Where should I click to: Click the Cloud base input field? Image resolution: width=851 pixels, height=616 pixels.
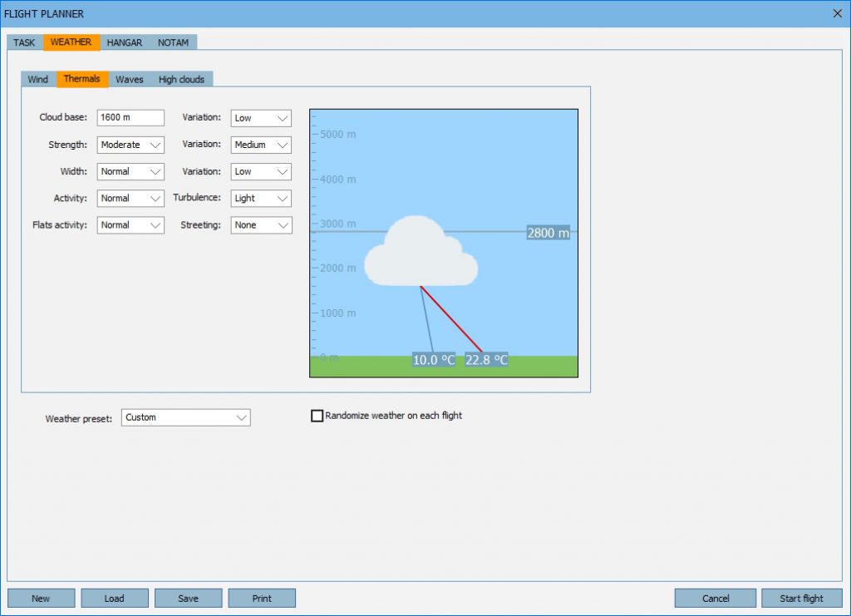click(x=130, y=118)
